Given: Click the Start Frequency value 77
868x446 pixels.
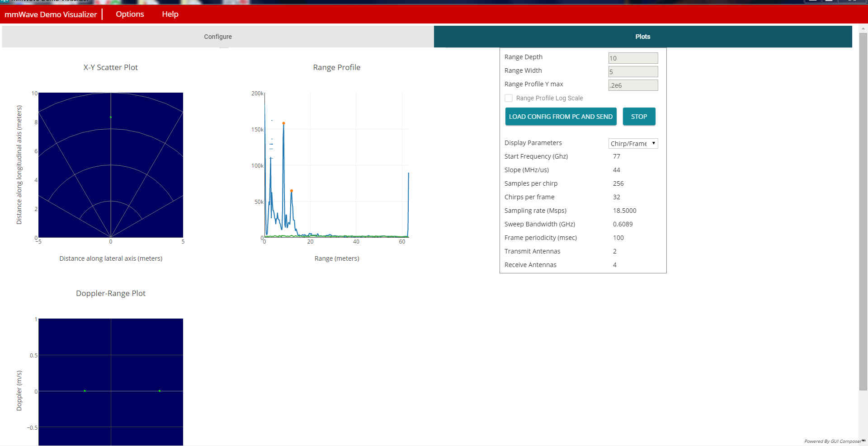Looking at the screenshot, I should click(617, 156).
